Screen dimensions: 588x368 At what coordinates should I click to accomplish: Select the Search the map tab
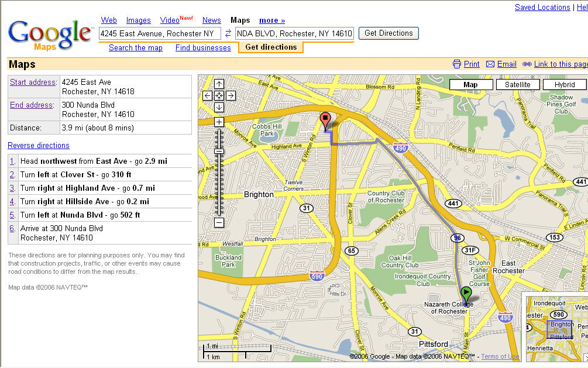(136, 47)
